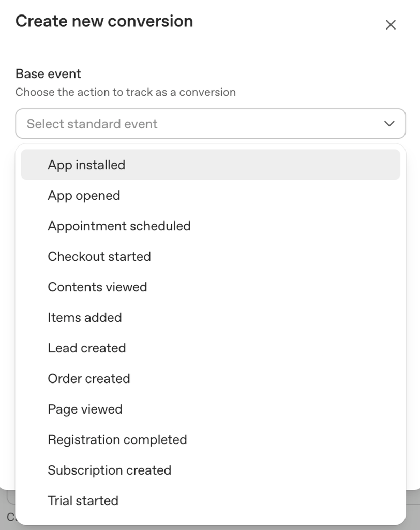
Task: Click the Base event field label
Action: pos(48,73)
